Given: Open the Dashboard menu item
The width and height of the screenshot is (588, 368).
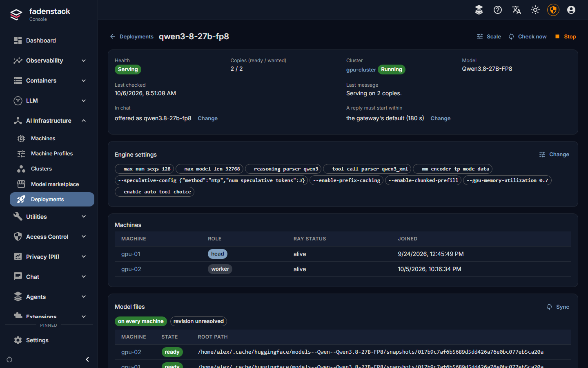Looking at the screenshot, I should tap(52, 40).
